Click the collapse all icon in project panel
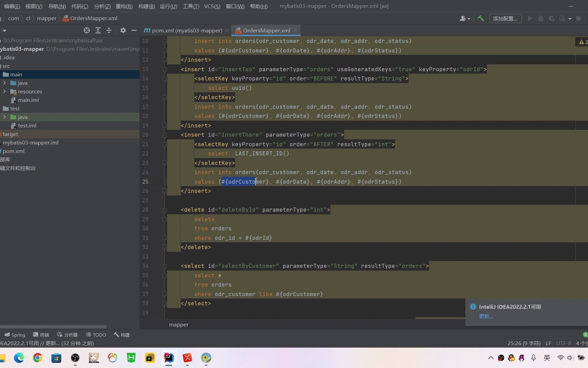The image size is (588, 368). point(109,30)
